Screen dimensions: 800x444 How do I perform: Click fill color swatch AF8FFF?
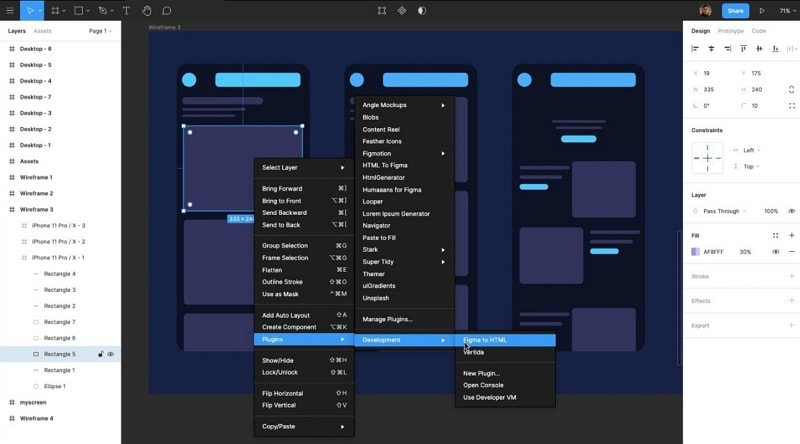pyautogui.click(x=695, y=252)
